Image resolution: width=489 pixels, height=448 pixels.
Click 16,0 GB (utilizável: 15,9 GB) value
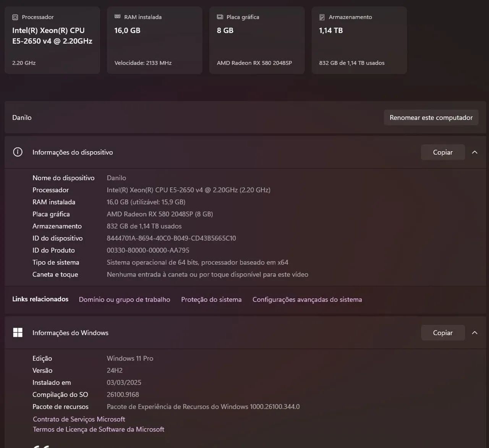click(146, 202)
